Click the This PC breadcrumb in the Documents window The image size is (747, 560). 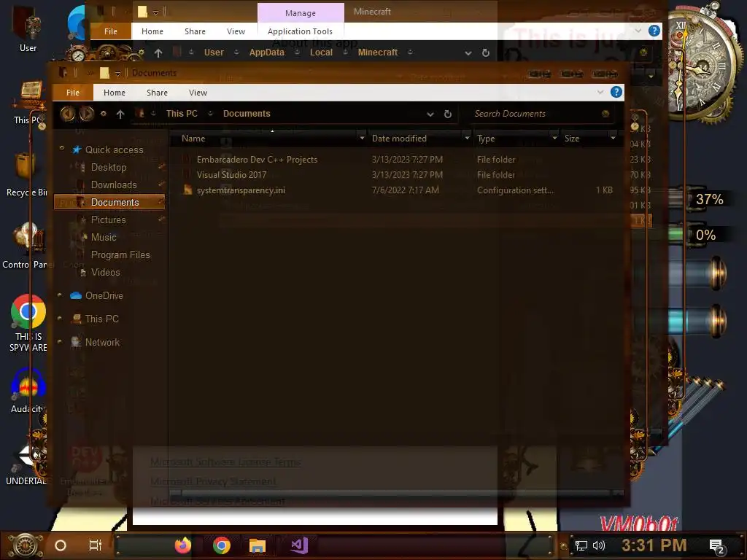coord(182,114)
